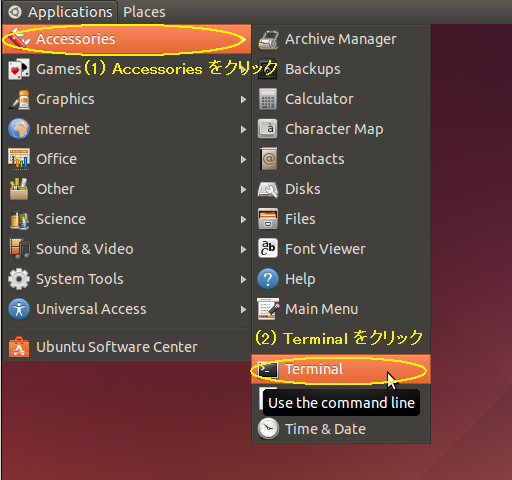This screenshot has height=480, width=512.
Task: Expand the Internet submenu arrow
Action: pos(243,129)
